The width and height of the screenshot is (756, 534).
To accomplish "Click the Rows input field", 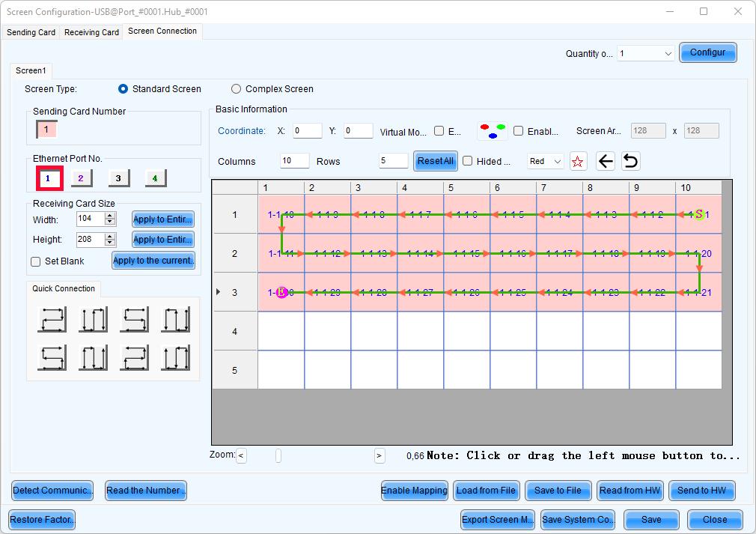I will [394, 160].
